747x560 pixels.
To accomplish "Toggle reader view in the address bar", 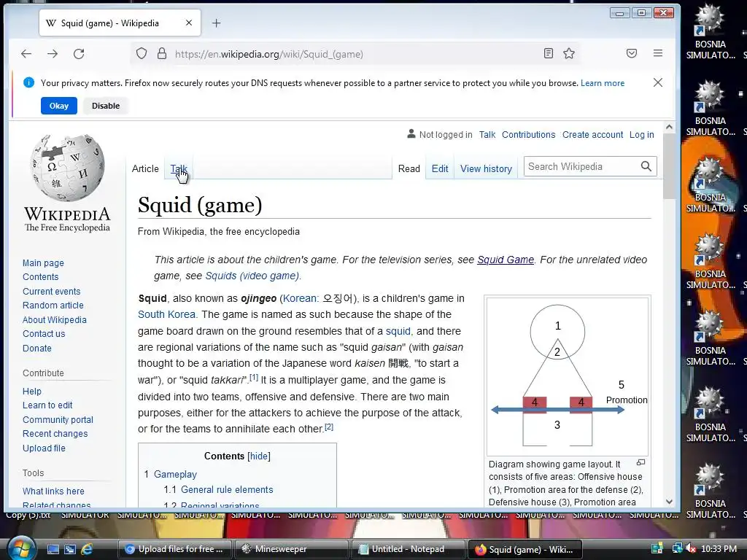I will click(549, 53).
